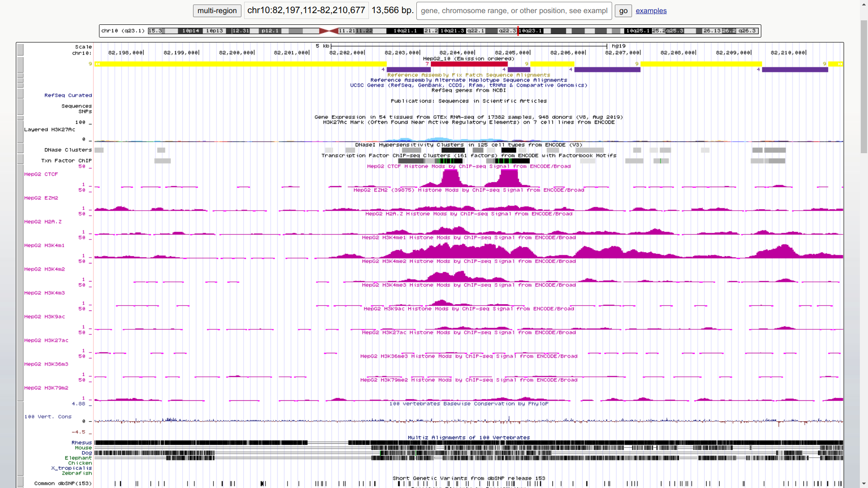Click the HepG2 H3K79m2 track label
868x488 pixels.
click(x=46, y=388)
